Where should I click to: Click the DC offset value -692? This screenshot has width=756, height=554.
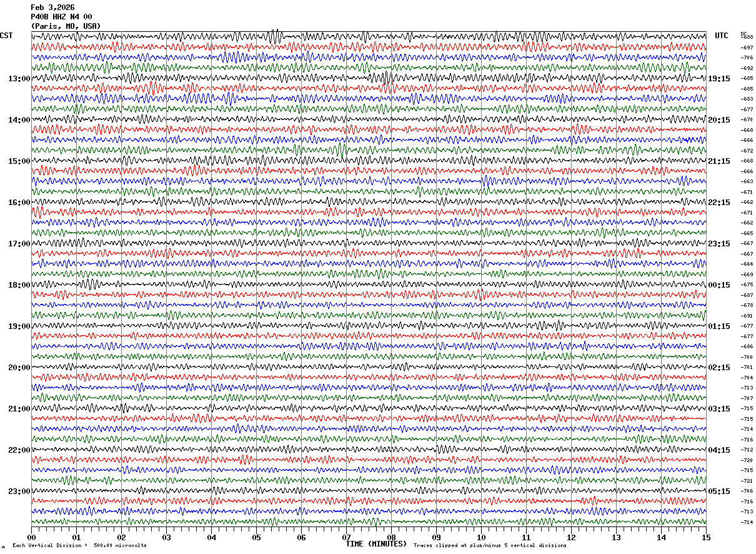747,68
